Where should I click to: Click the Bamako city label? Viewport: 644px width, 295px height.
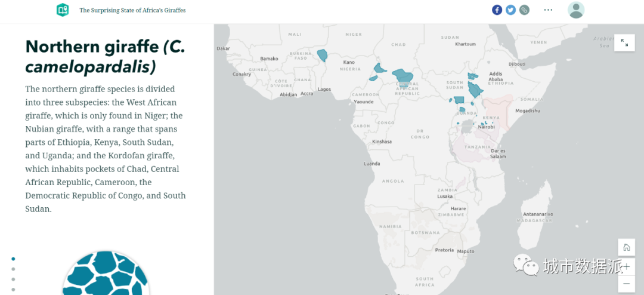coord(270,59)
